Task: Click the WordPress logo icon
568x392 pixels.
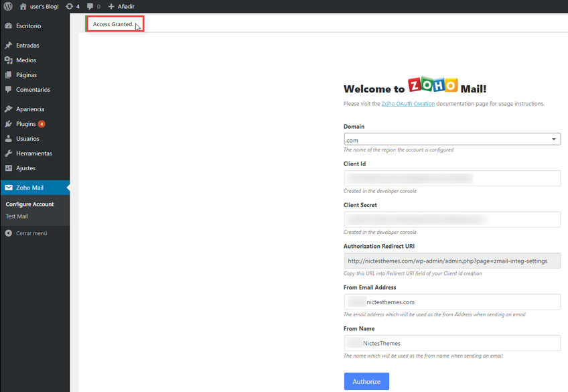Action: 8,6
